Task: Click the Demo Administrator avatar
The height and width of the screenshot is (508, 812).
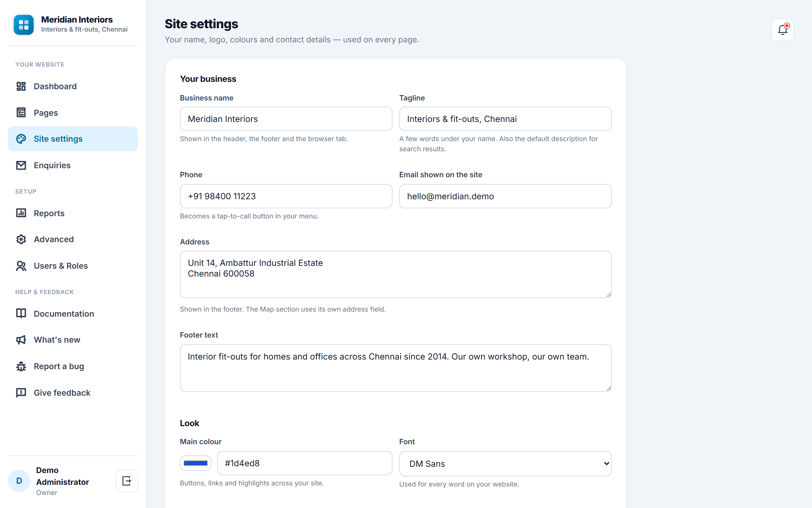Action: point(19,481)
